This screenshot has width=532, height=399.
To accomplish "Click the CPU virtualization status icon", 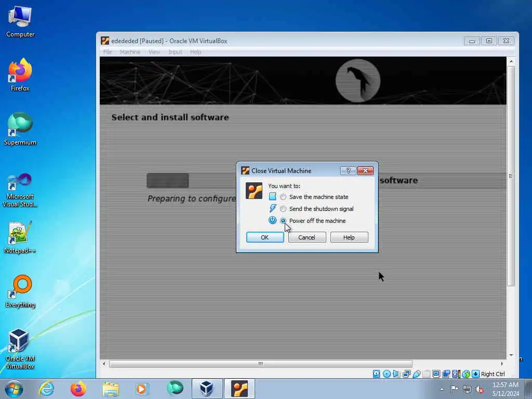I will click(x=456, y=374).
